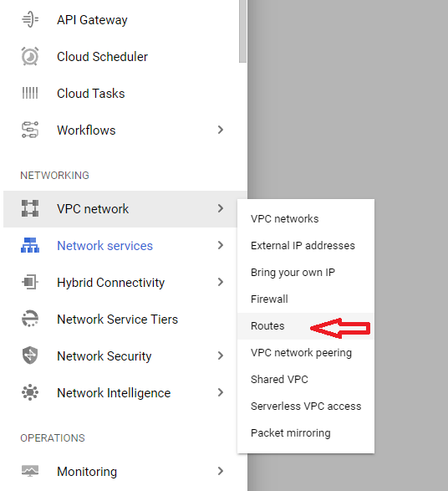Expand the Network services submenu arrow

tap(221, 245)
